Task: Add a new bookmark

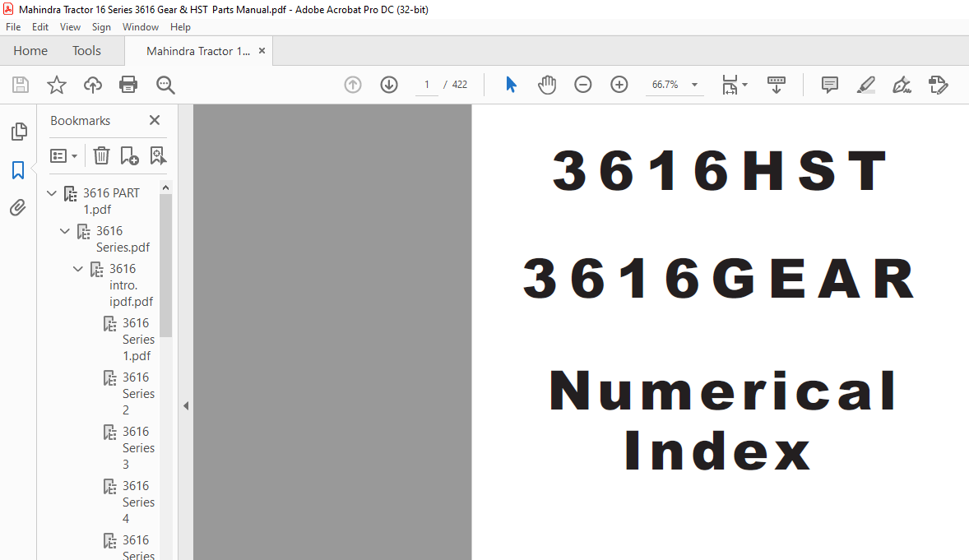Action: [129, 155]
